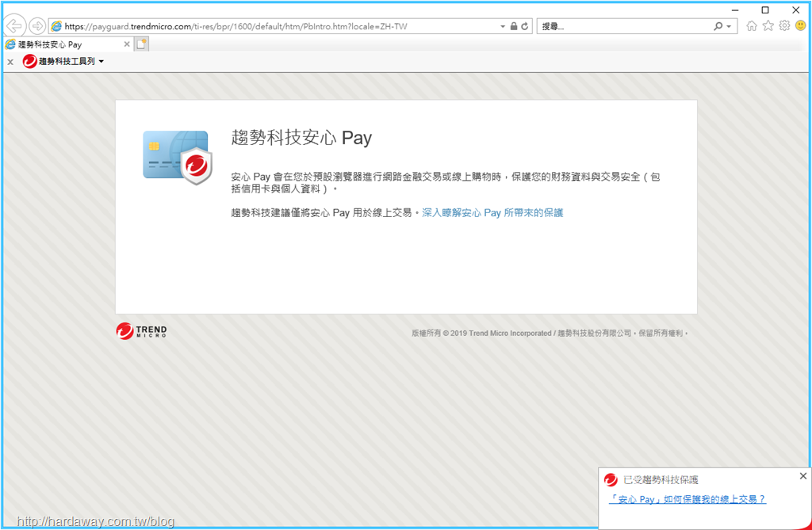Open the Tools gear icon
812x530 pixels.
coord(784,25)
